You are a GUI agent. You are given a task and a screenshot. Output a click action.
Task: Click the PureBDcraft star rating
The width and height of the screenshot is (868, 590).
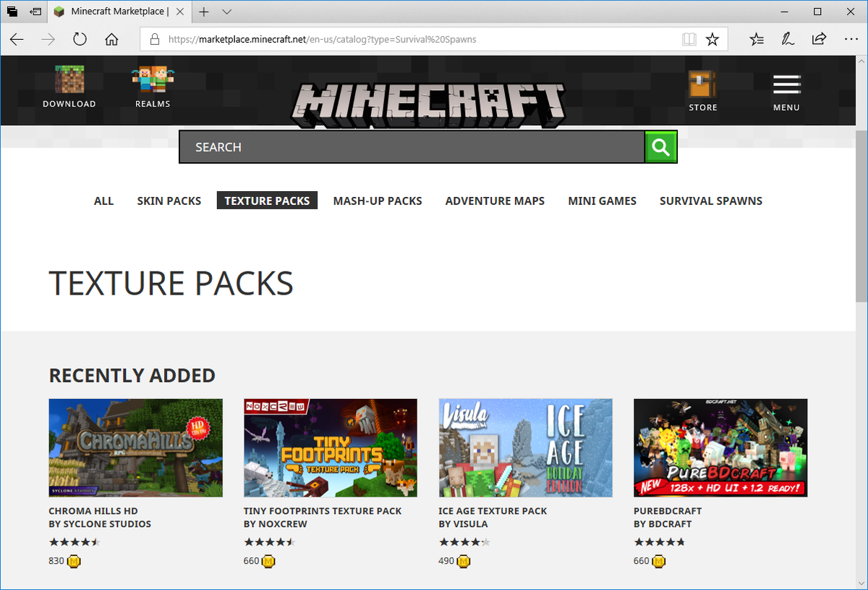coord(659,541)
